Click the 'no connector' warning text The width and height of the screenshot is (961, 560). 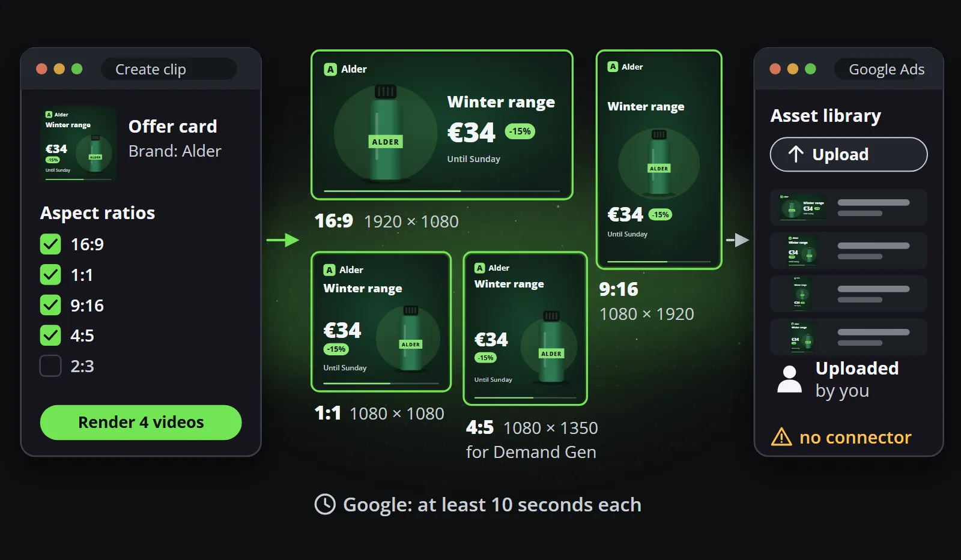pos(855,438)
